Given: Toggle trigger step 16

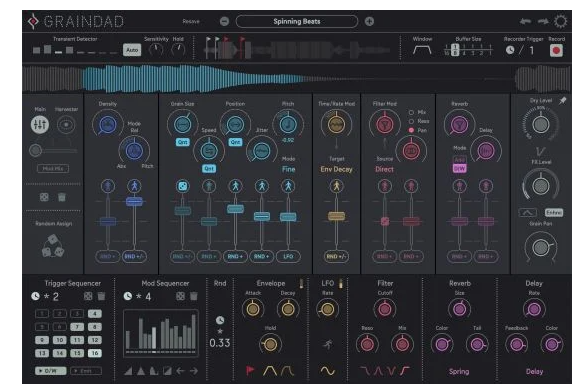Looking at the screenshot, I should pos(95,353).
